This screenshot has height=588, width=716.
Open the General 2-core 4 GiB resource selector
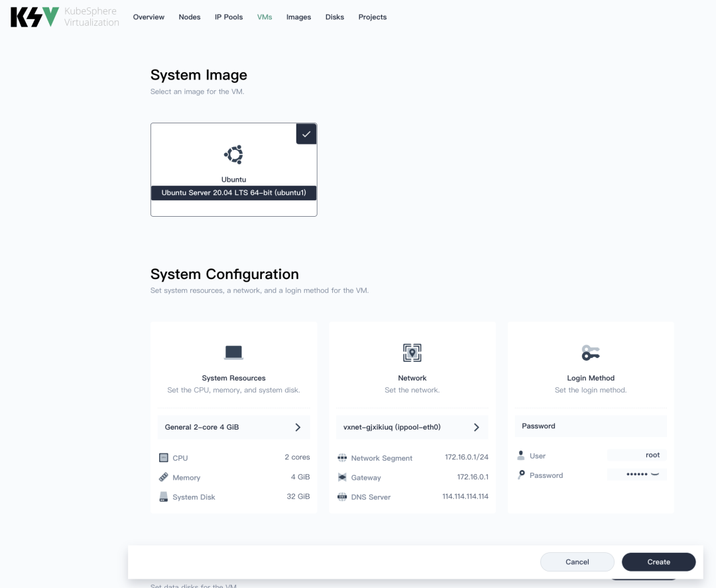point(233,427)
